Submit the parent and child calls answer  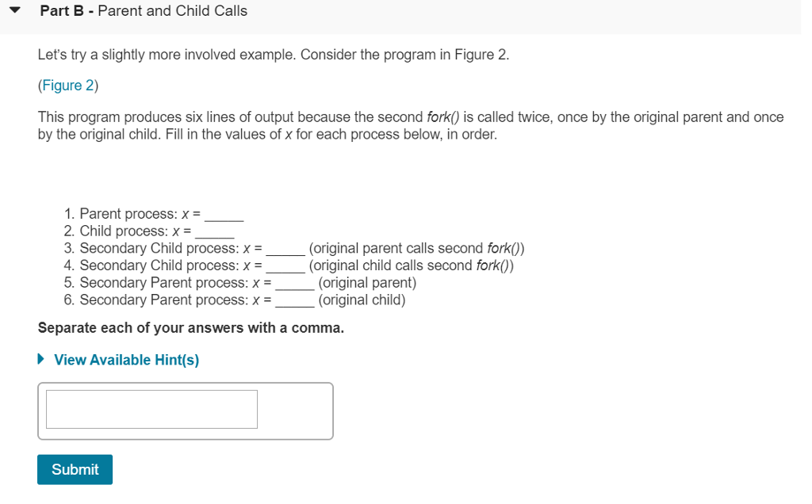pyautogui.click(x=75, y=469)
